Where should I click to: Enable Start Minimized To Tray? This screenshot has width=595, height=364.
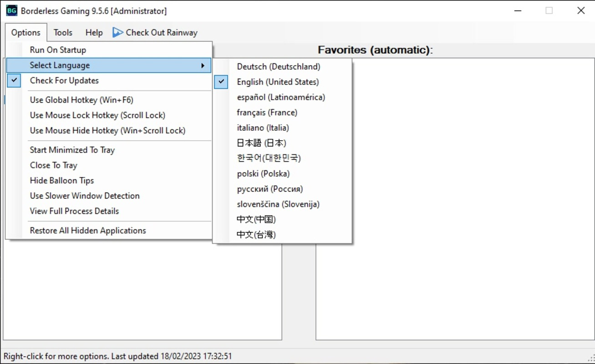109,150
